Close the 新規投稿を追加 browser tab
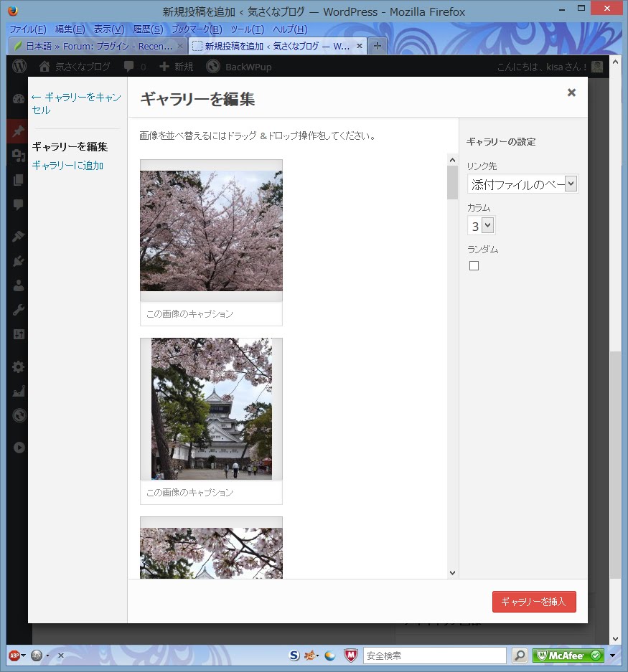Screen dimensions: 628x672 tap(360, 46)
